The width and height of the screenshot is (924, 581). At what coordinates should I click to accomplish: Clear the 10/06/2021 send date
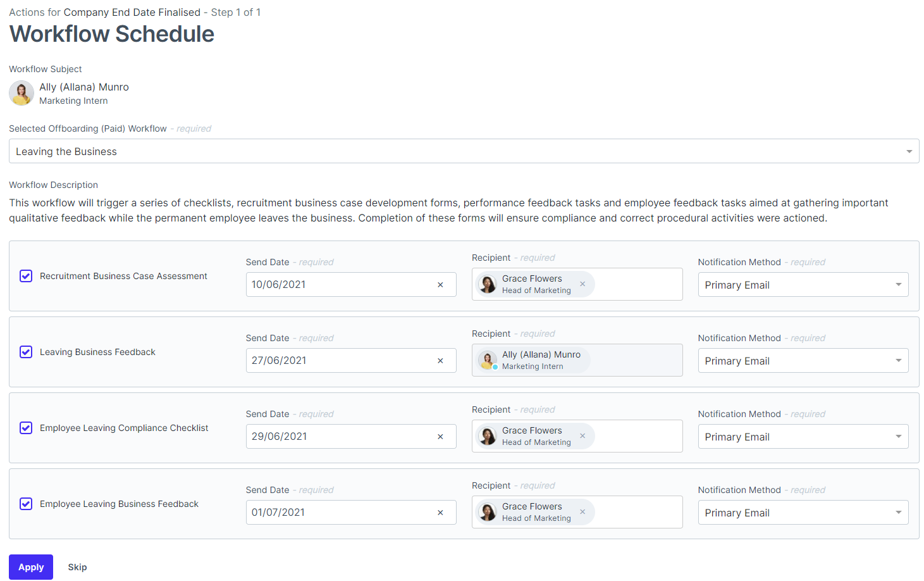pyautogui.click(x=440, y=285)
